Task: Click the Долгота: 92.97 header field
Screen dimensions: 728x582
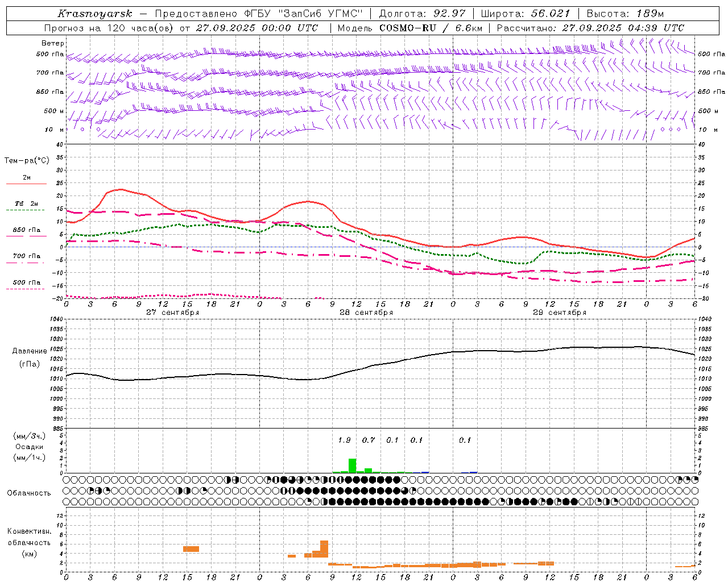Action: click(422, 14)
